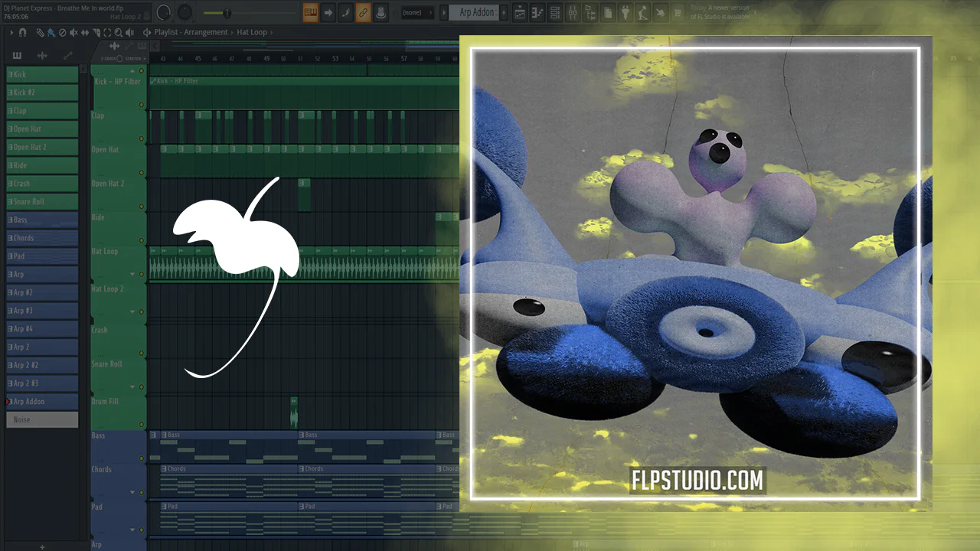Image resolution: width=980 pixels, height=551 pixels.
Task: Mute the Drum Fill track's green dot
Action: (x=142, y=424)
